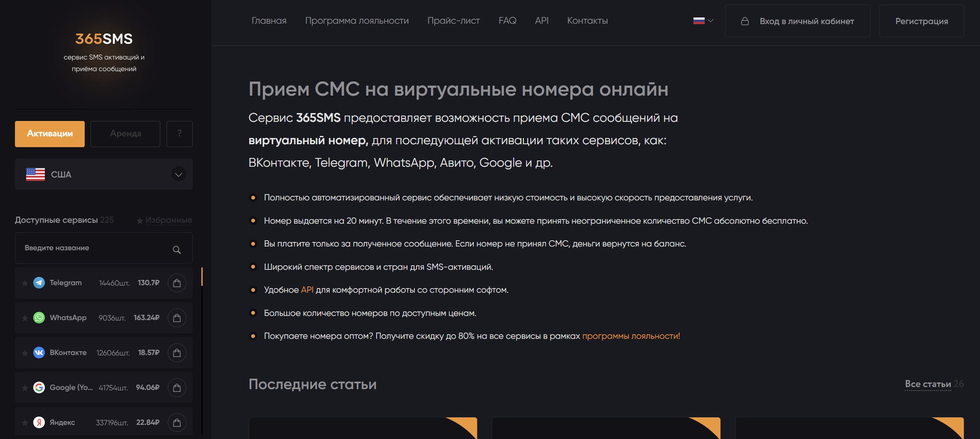Click the ВКонтакте price 18.57₽
Viewport: 980px width, 439px height.
tap(149, 353)
